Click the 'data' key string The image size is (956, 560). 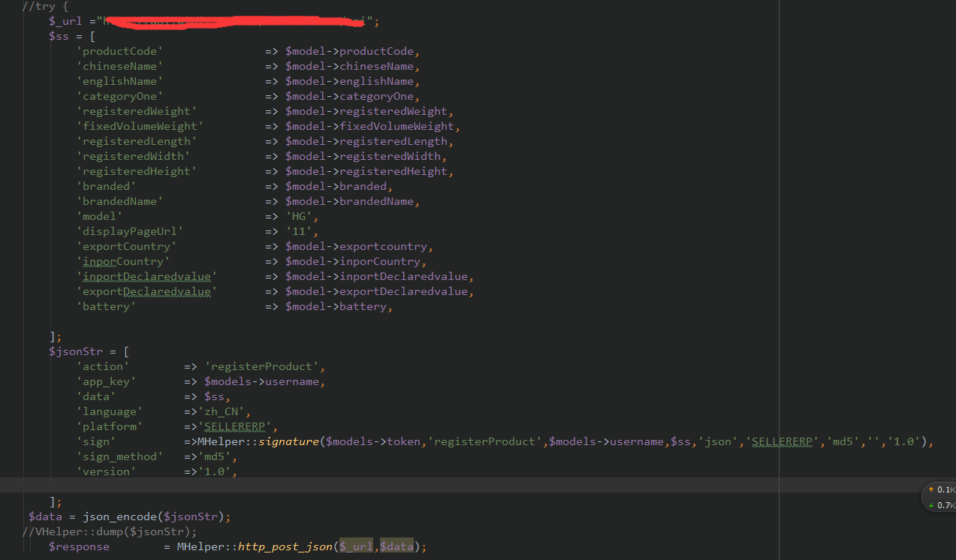96,396
